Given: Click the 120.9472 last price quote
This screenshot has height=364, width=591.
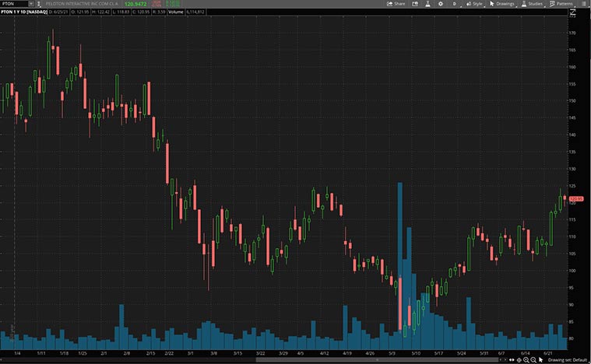Looking at the screenshot, I should click(x=135, y=4).
